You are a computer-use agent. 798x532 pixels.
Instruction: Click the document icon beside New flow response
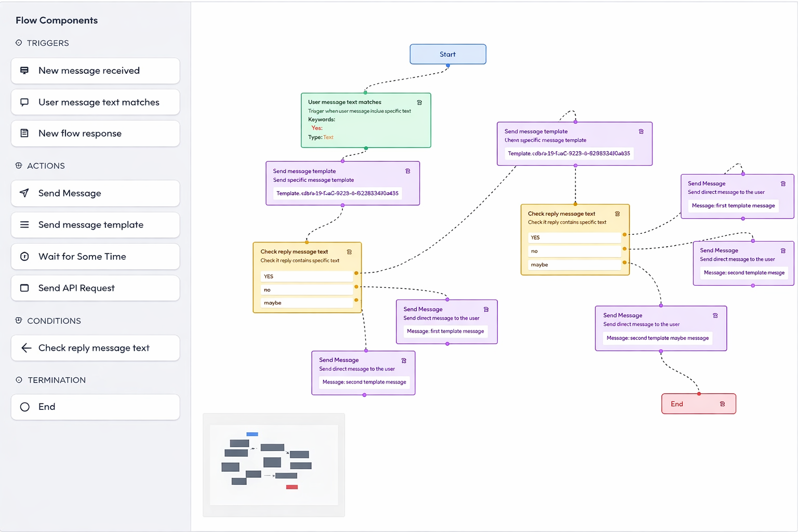click(x=24, y=134)
